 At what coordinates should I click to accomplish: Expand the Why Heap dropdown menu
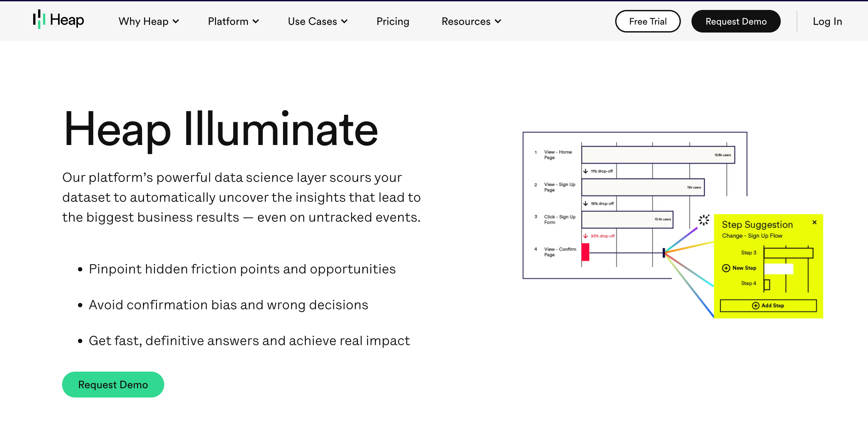point(149,21)
